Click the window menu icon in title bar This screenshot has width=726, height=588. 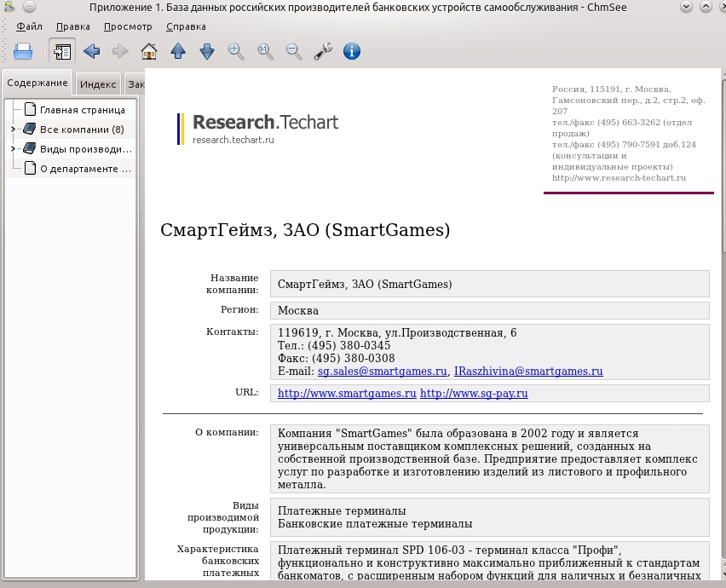(9, 7)
